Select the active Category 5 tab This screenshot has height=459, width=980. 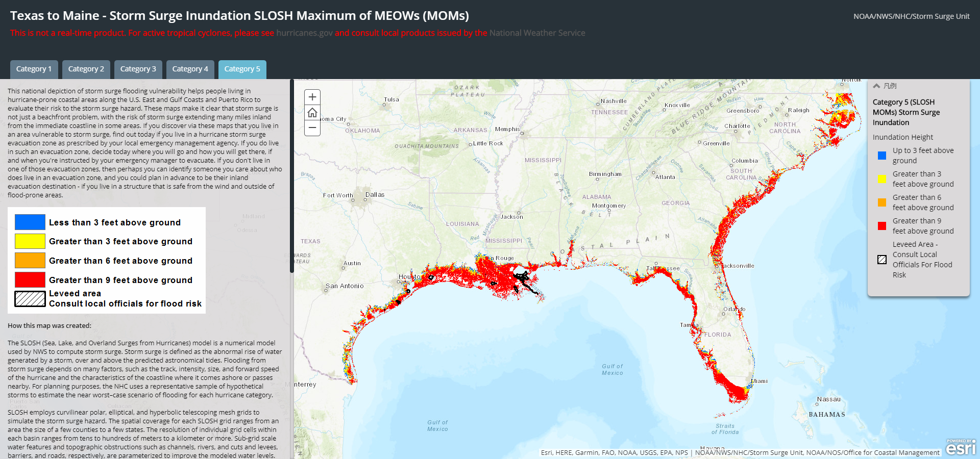[x=242, y=69]
